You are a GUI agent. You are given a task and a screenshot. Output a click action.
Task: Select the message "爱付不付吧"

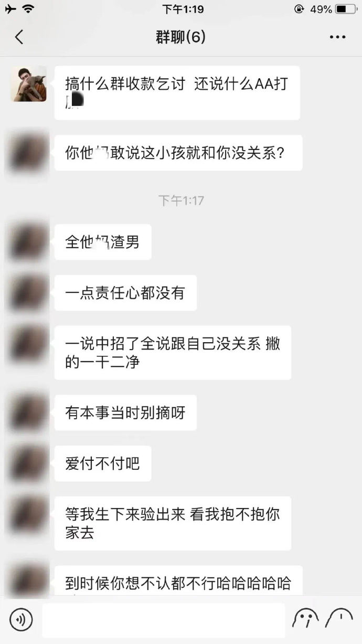(103, 463)
